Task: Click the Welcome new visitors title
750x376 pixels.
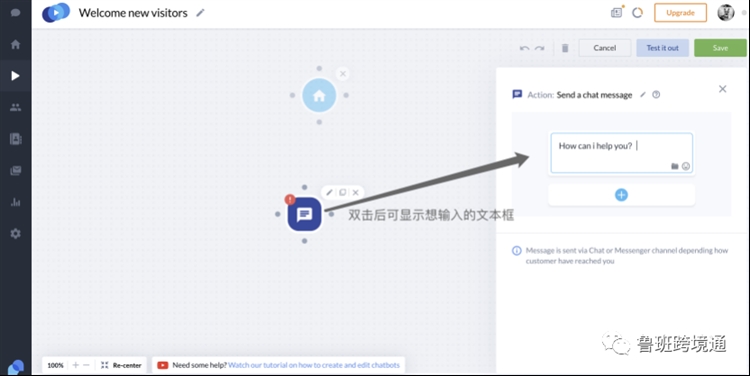Action: pos(133,13)
